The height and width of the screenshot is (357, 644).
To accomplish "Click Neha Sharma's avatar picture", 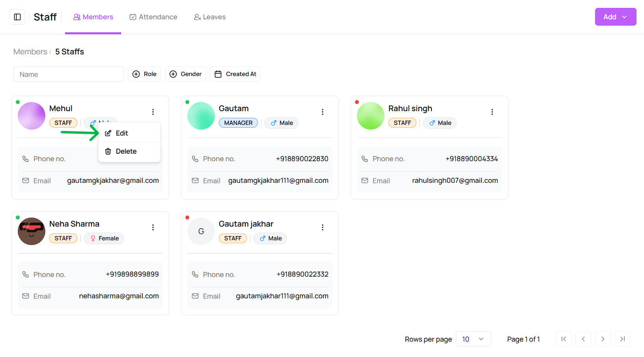I will 32,231.
